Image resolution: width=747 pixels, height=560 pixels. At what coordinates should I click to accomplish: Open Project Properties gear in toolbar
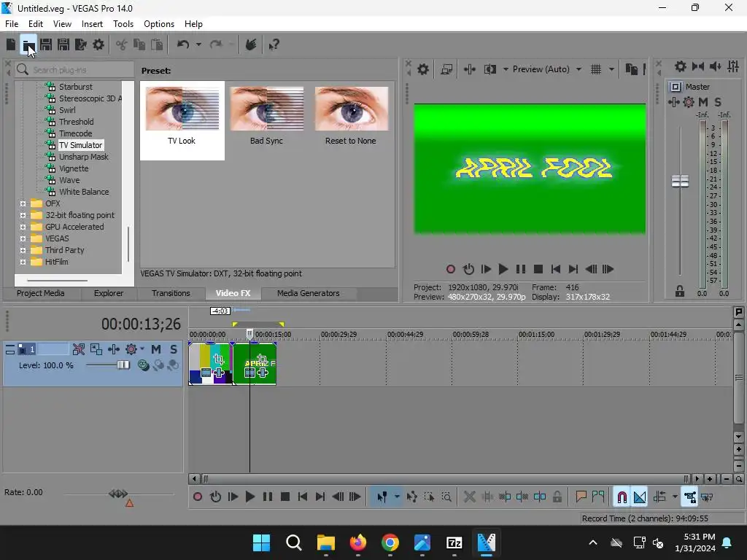pos(98,44)
